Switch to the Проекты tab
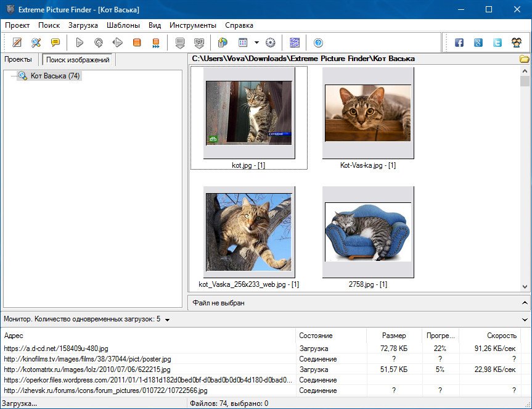The image size is (532, 409). coord(18,59)
